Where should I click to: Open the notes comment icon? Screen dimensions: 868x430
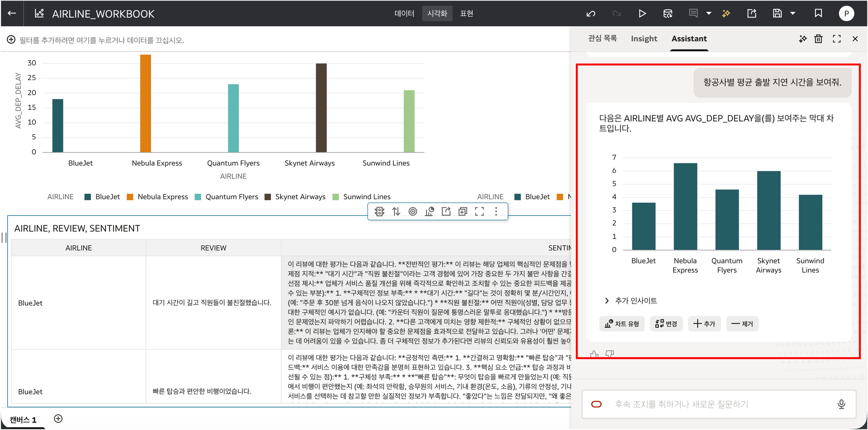(x=693, y=13)
